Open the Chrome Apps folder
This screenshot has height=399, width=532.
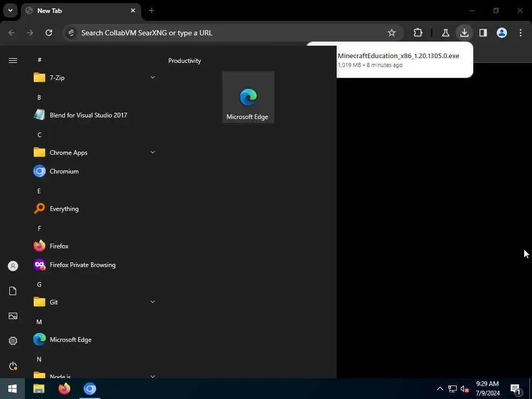(95, 153)
